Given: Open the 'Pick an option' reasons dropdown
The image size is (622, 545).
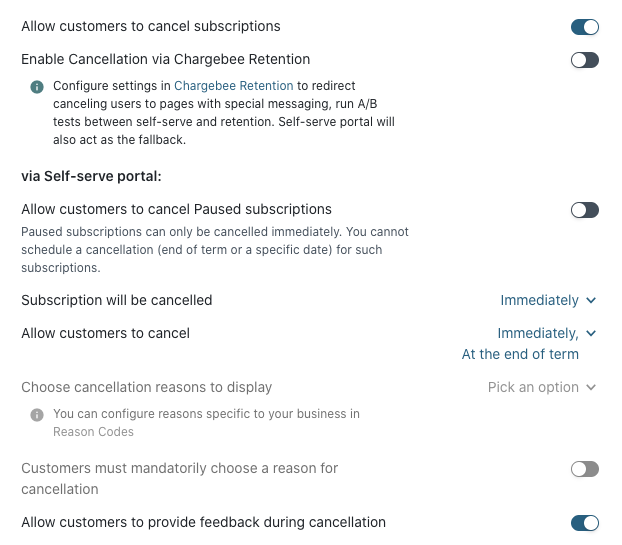Looking at the screenshot, I should 542,387.
